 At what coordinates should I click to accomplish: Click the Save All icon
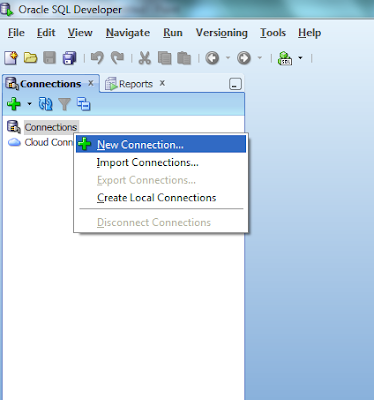coord(69,58)
